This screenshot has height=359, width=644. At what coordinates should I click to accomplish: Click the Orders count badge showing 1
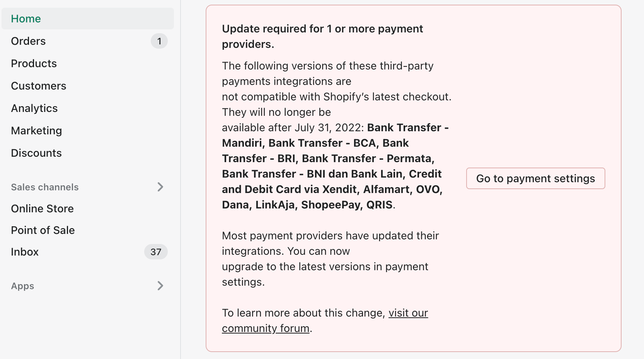click(x=159, y=41)
